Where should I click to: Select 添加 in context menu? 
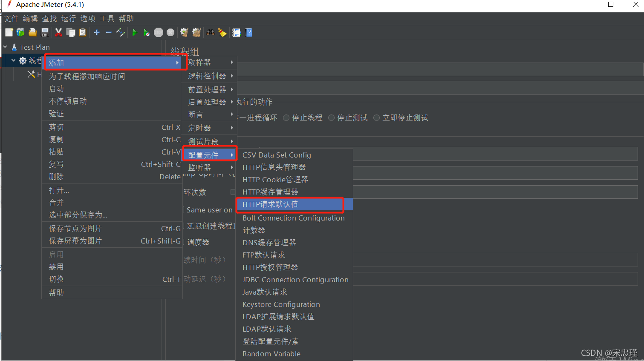tap(112, 63)
